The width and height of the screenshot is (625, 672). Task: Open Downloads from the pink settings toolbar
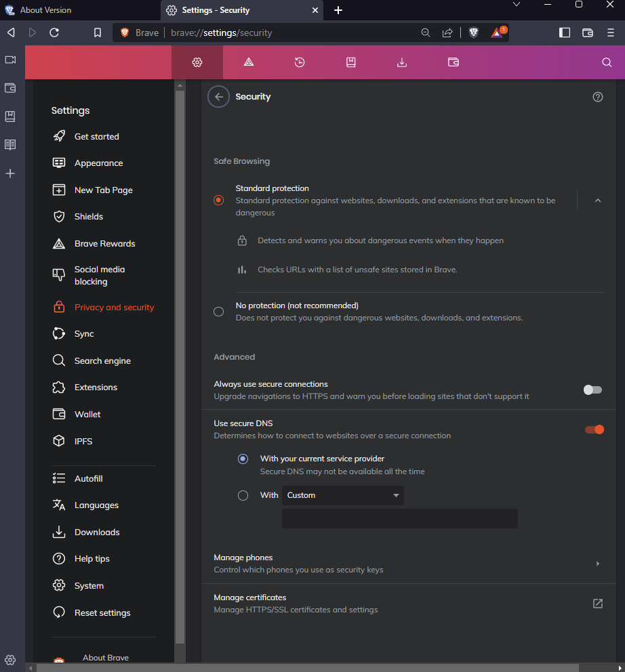402,62
